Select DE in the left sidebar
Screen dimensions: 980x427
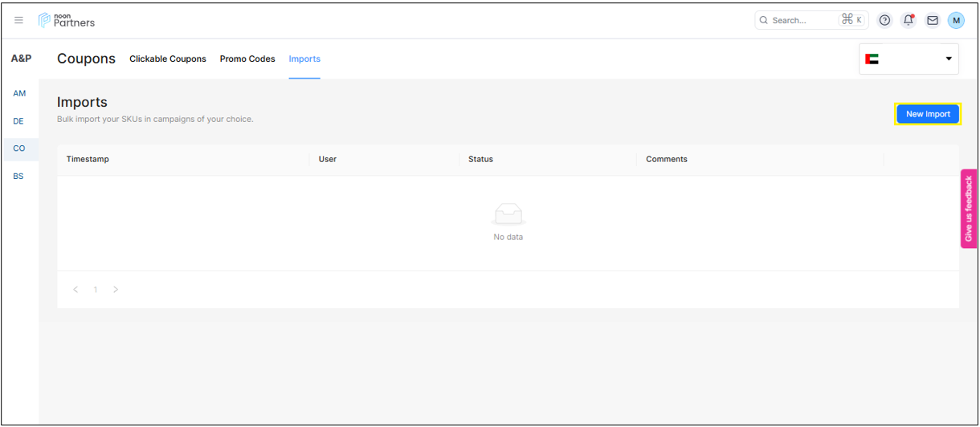click(x=18, y=121)
